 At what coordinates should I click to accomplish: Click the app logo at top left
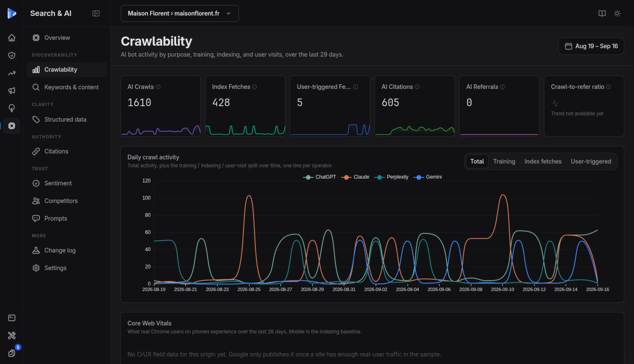pyautogui.click(x=12, y=13)
